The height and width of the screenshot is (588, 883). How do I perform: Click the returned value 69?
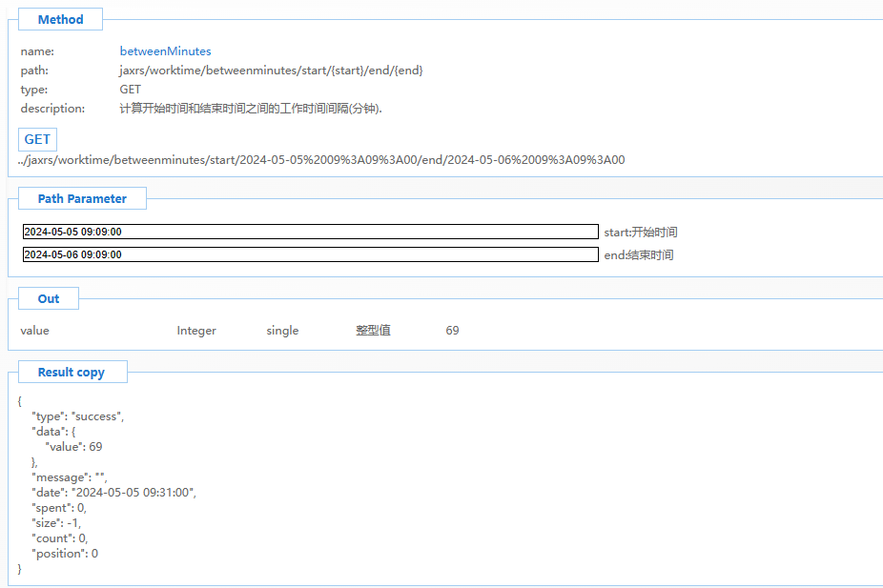pos(451,330)
